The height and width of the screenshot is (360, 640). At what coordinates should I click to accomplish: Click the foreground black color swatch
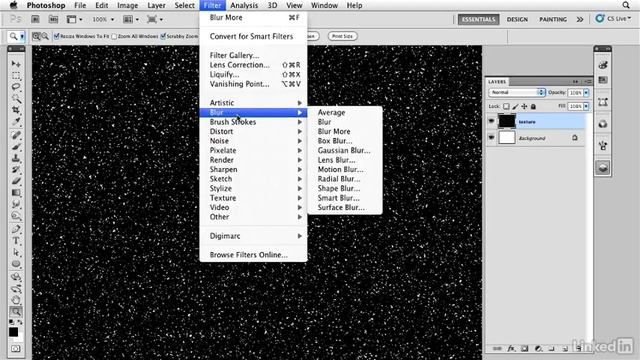[x=13, y=332]
